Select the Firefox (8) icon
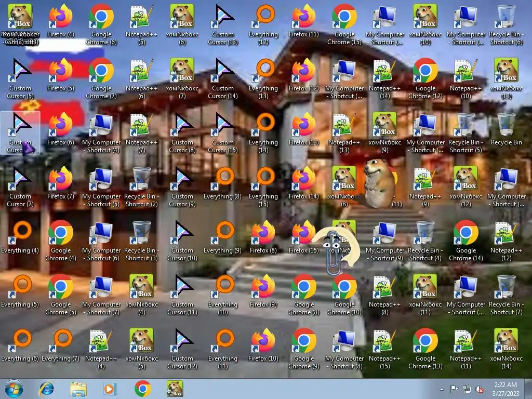532x399 pixels. click(x=263, y=236)
